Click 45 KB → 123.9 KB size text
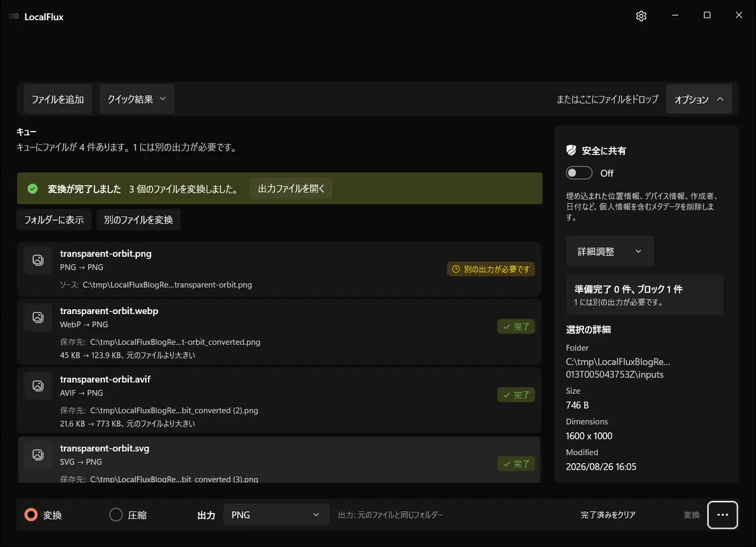756x547 pixels. [127, 355]
